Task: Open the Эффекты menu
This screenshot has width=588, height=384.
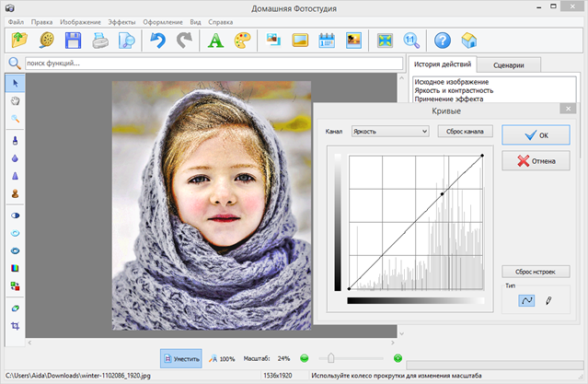Action: pyautogui.click(x=121, y=22)
